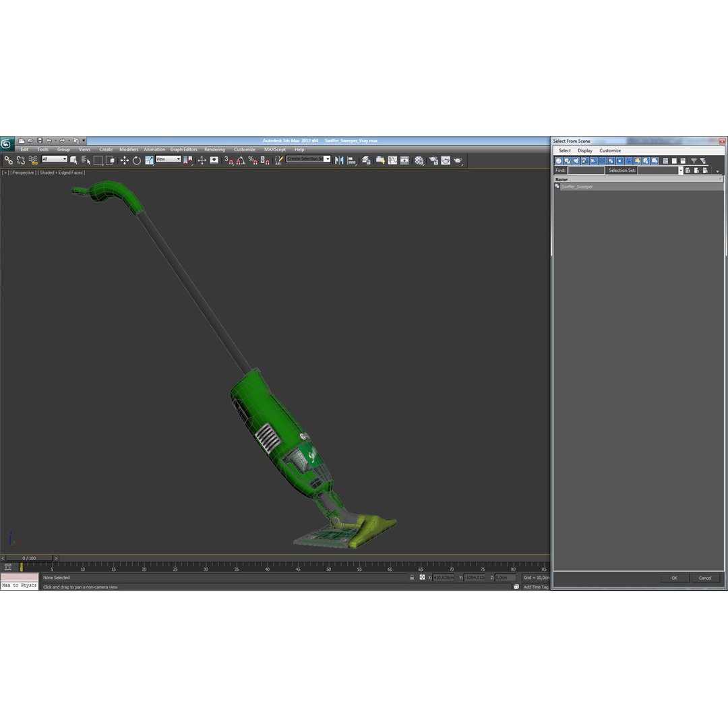
Task: Click Cancel in Select From Scene
Action: 705,578
